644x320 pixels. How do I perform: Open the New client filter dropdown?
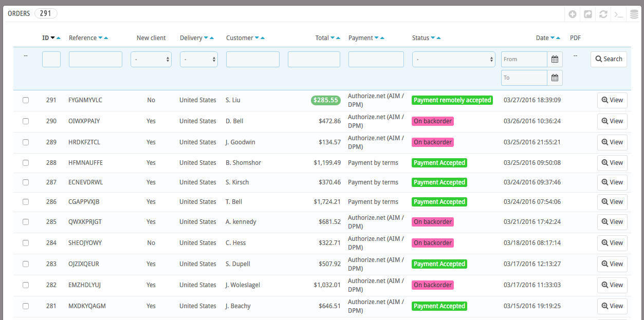point(151,59)
